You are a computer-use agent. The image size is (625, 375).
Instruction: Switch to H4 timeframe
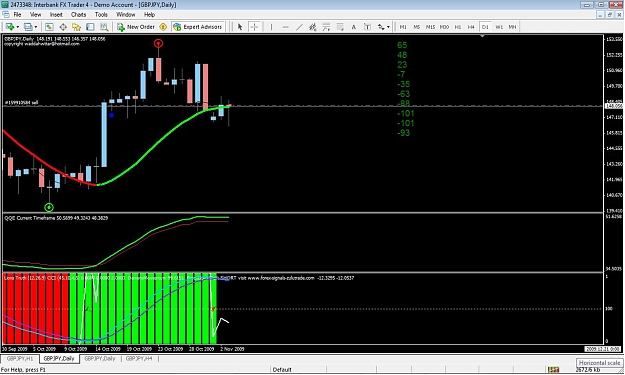(x=471, y=27)
